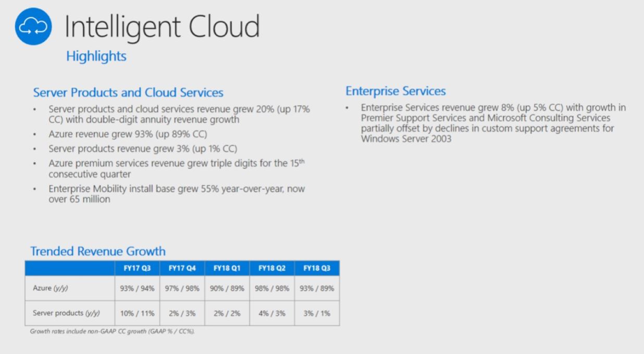Screen dimensions: 644x354
Task: Click the Azure revenue grew 93% bullet
Action: pyautogui.click(x=128, y=134)
